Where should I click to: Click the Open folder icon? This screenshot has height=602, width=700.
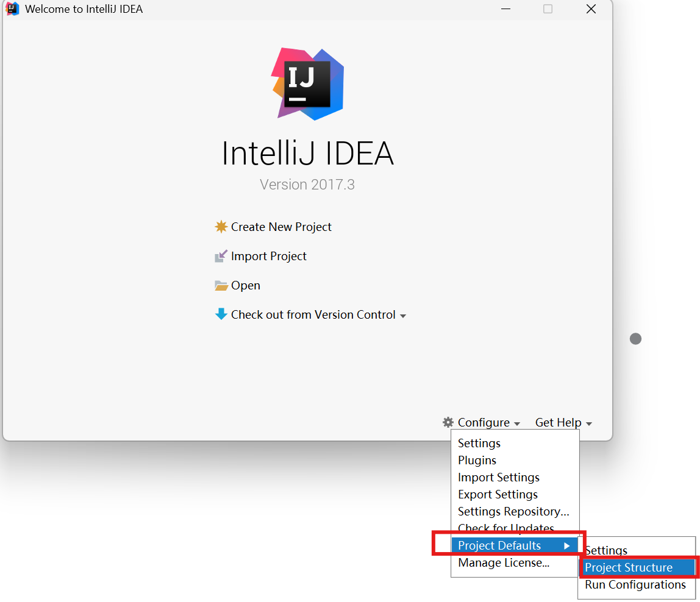(x=221, y=286)
